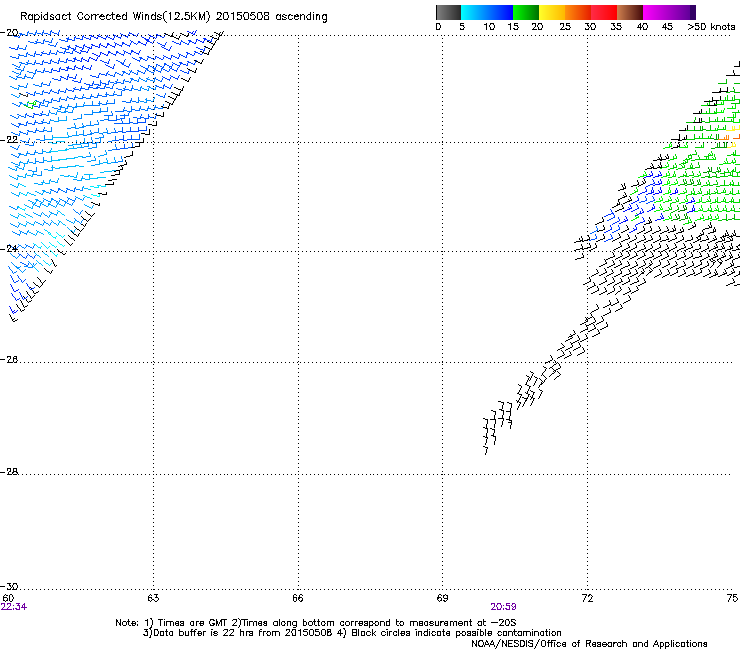Image resolution: width=740 pixels, height=650 pixels.
Task: Click the '60' longitude axis label
Action: pyautogui.click(x=8, y=598)
